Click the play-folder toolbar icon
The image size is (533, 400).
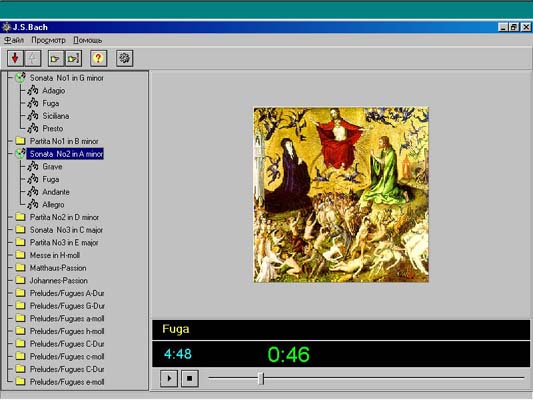(x=55, y=58)
